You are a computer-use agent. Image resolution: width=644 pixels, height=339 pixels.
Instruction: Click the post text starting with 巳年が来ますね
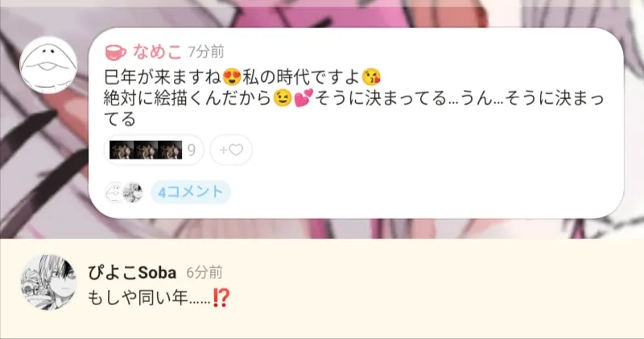pyautogui.click(x=354, y=98)
